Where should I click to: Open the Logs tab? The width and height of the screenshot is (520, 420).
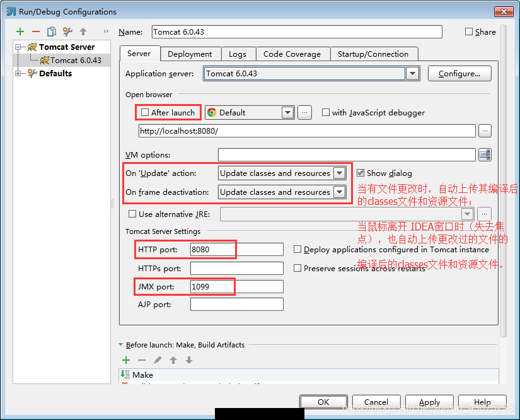click(238, 54)
